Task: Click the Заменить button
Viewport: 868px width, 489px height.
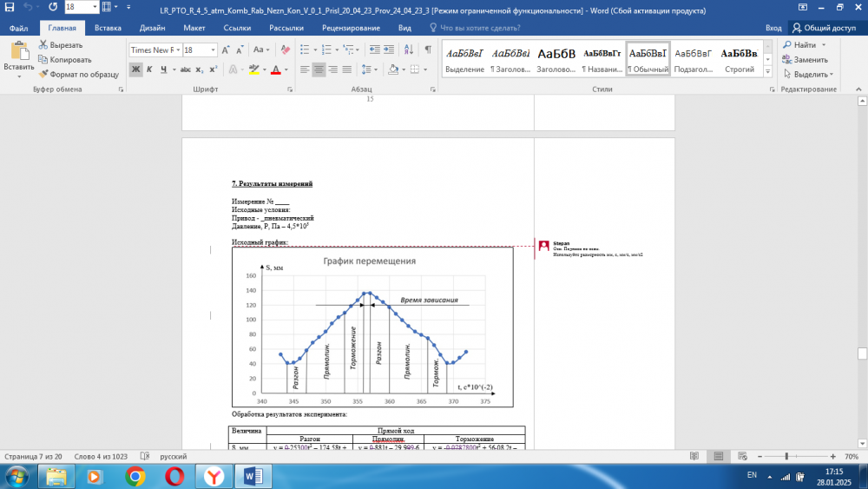Action: pos(804,60)
